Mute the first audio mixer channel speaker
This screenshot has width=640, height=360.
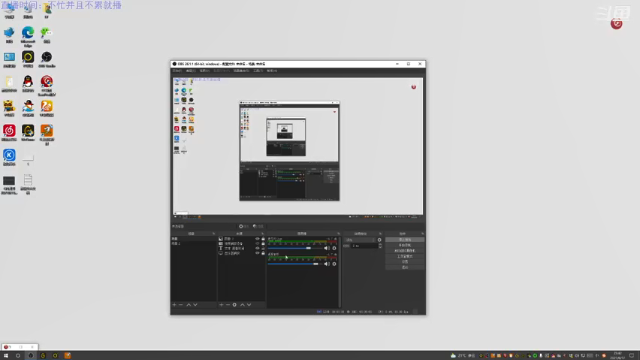(x=327, y=248)
